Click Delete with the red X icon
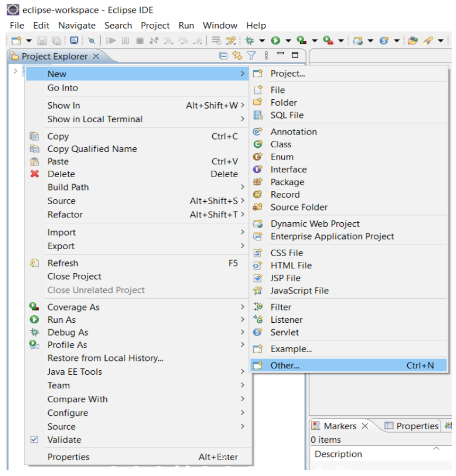 137,174
